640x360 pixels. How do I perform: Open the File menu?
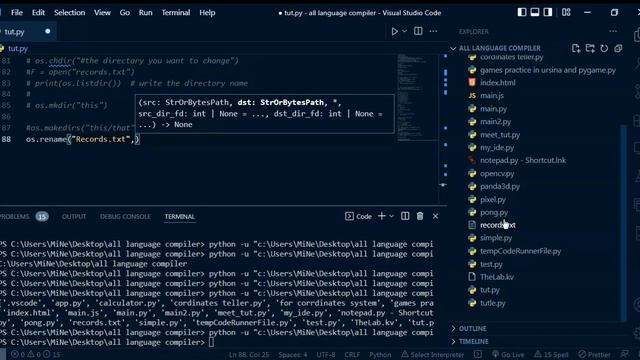(17, 13)
